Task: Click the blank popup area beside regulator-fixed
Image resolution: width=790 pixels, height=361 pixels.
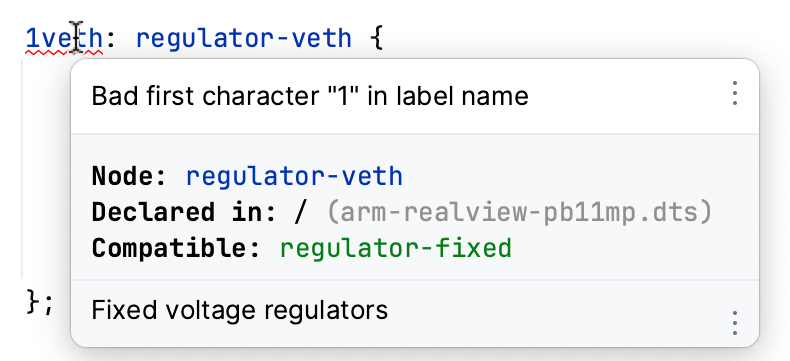Action: [x=630, y=248]
